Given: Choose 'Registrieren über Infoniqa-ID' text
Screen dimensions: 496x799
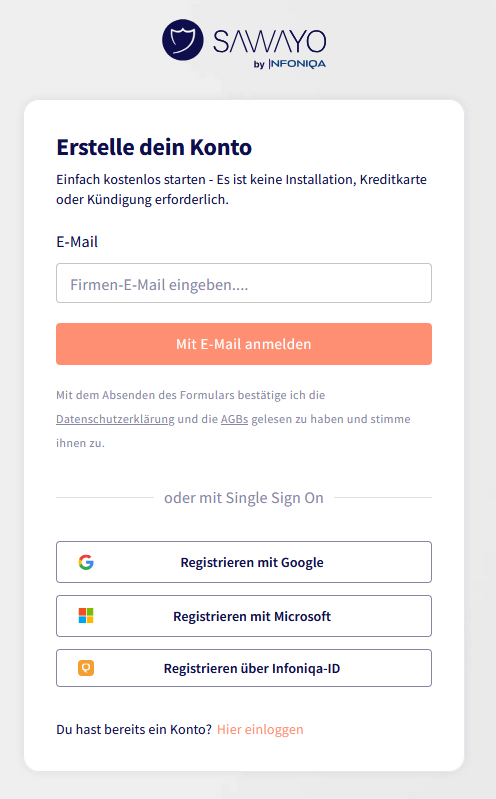Looking at the screenshot, I should tap(252, 669).
